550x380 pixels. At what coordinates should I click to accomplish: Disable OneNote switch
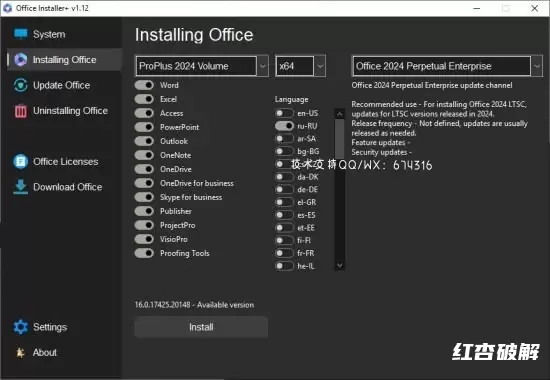[144, 155]
